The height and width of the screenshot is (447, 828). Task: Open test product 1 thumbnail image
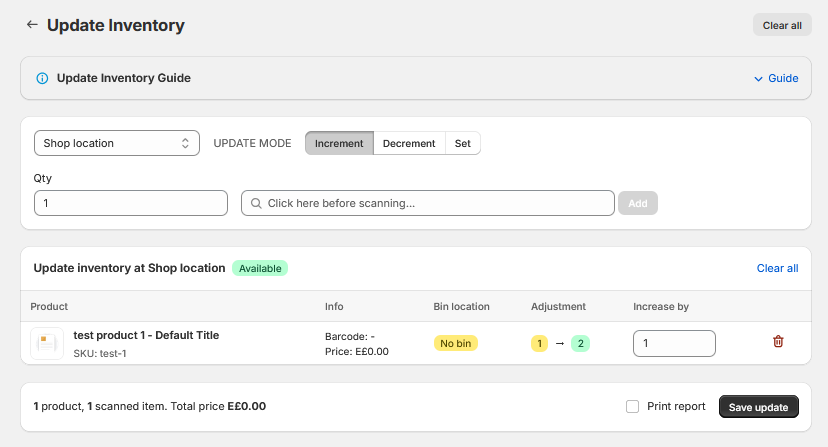click(x=47, y=343)
